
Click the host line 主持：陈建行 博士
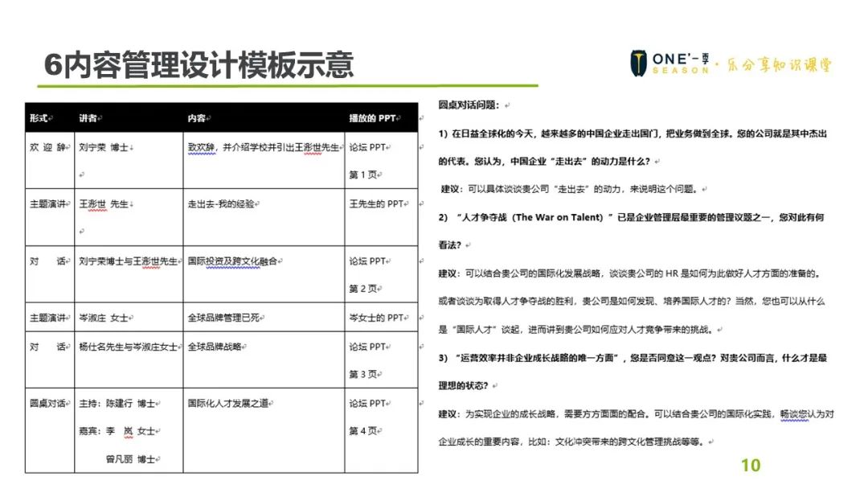click(119, 403)
